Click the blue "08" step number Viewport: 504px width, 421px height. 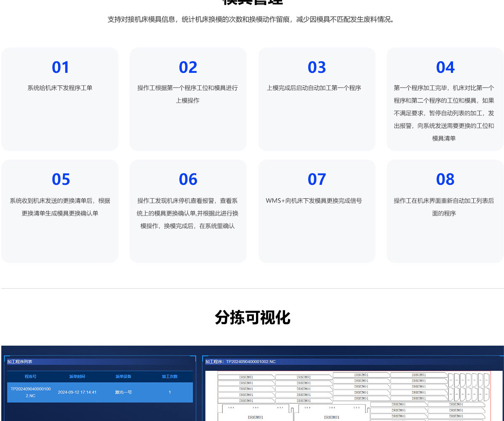[x=445, y=180]
